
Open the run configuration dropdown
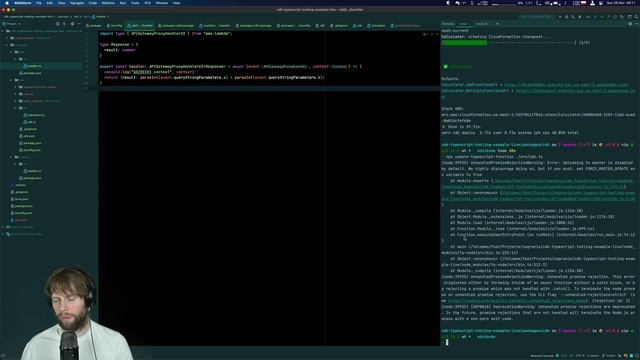point(536,17)
